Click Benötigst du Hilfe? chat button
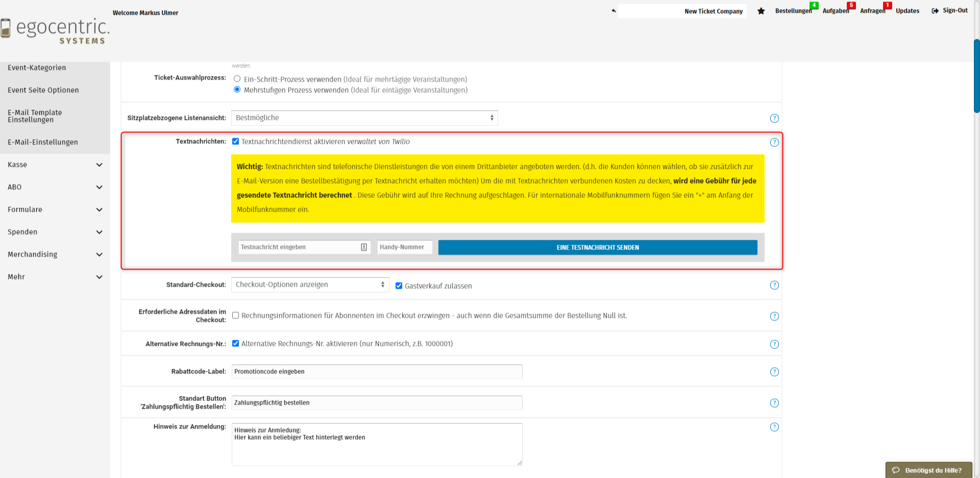The height and width of the screenshot is (478, 980). (x=928, y=470)
